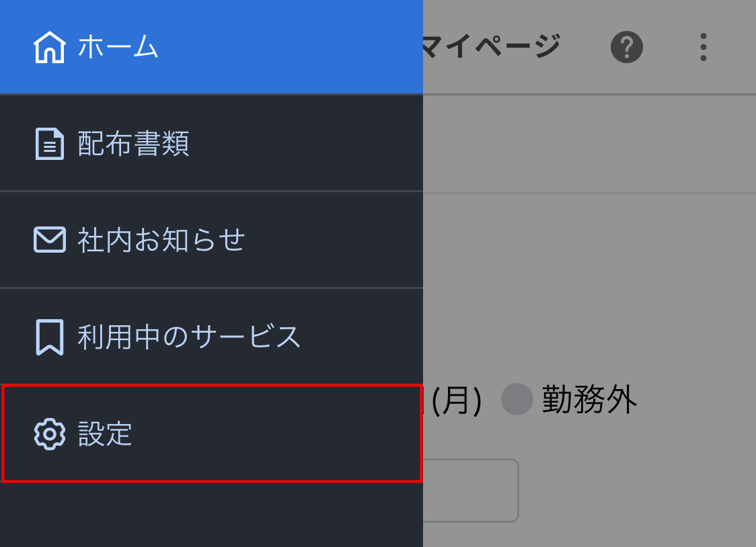Click the (月) date text
Screen dimensions: 756x547
click(x=456, y=401)
